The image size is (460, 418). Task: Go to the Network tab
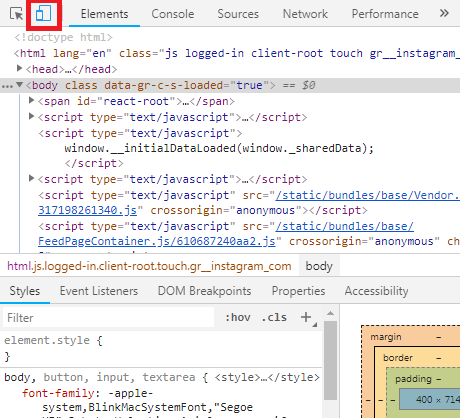click(305, 14)
